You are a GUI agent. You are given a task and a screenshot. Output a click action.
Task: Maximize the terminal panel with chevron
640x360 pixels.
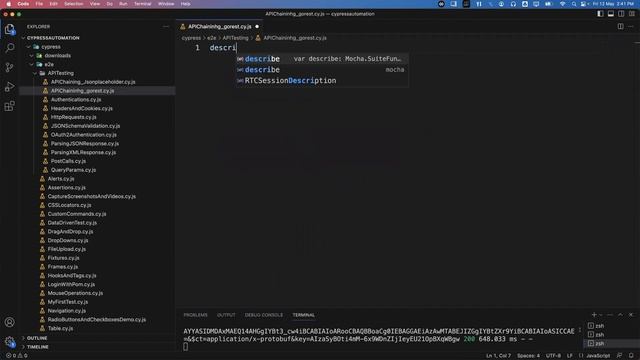click(620, 315)
